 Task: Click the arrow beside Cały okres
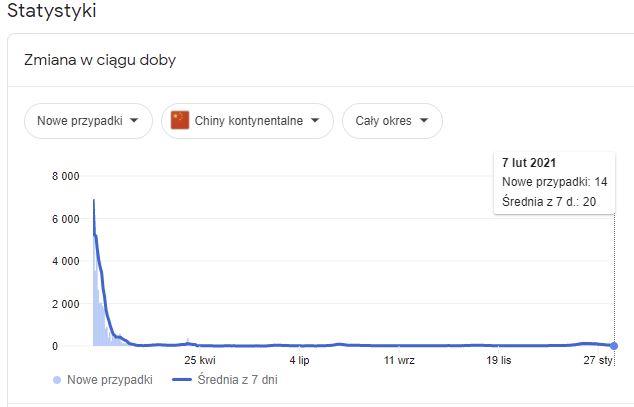424,120
